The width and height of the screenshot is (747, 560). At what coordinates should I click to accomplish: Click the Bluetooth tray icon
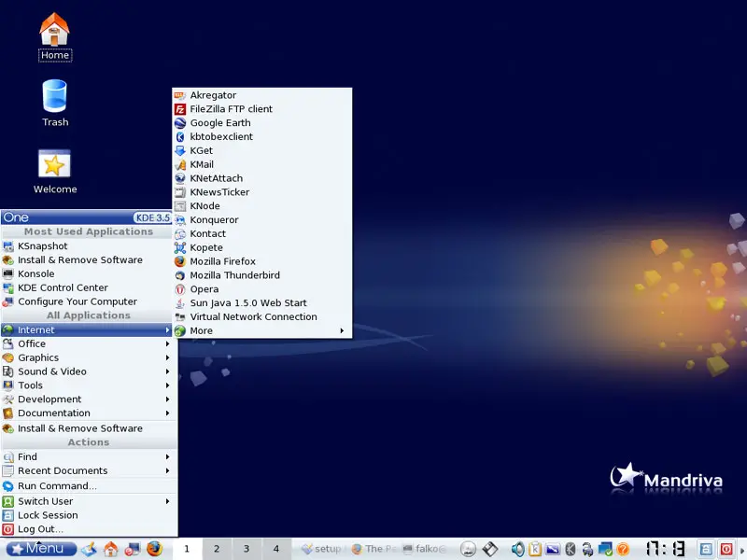click(571, 549)
